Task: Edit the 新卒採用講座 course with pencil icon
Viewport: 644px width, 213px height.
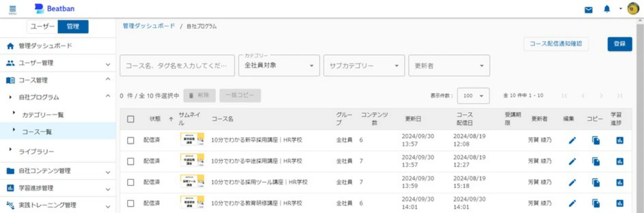Action: (x=572, y=140)
